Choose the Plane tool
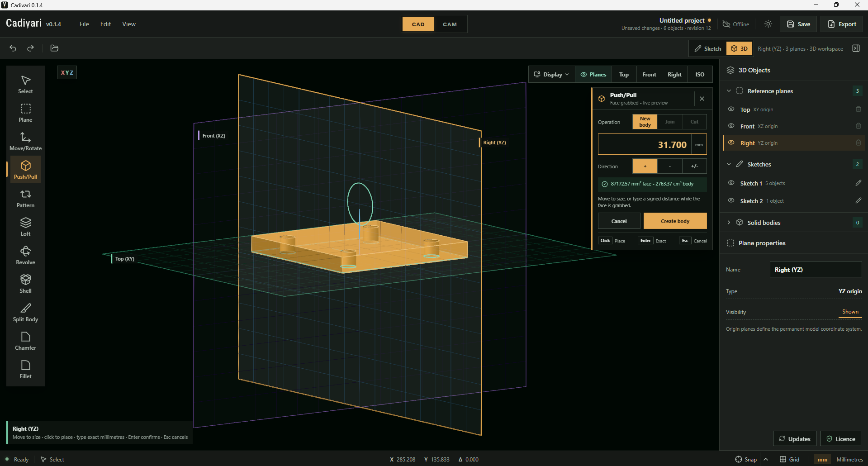 tap(26, 113)
